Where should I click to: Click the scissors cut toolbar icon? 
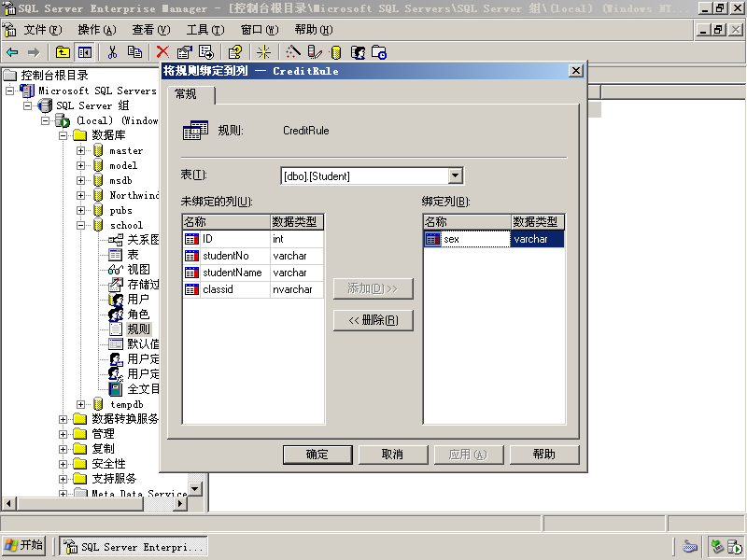(x=112, y=52)
